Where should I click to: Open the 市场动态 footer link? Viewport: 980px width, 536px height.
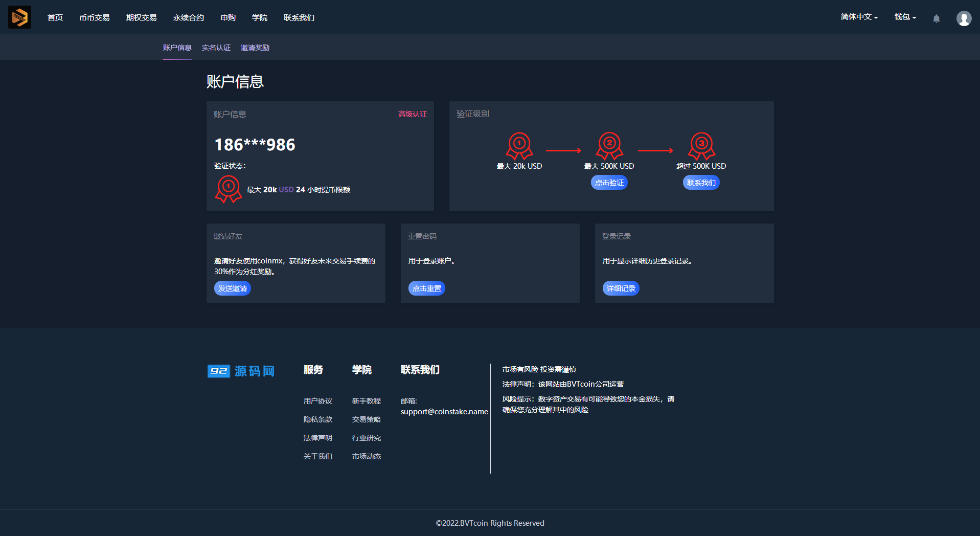tap(367, 456)
